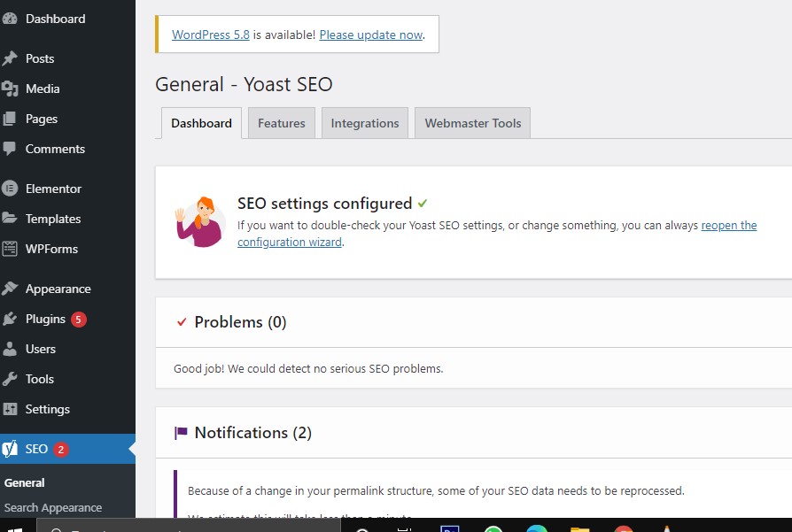Click the Templates folder icon
The image size is (792, 532).
point(11,219)
